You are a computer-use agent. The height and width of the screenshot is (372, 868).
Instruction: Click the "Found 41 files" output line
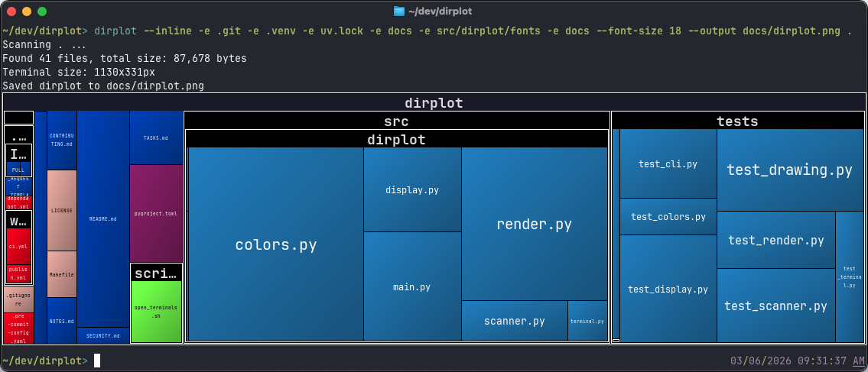pos(125,58)
